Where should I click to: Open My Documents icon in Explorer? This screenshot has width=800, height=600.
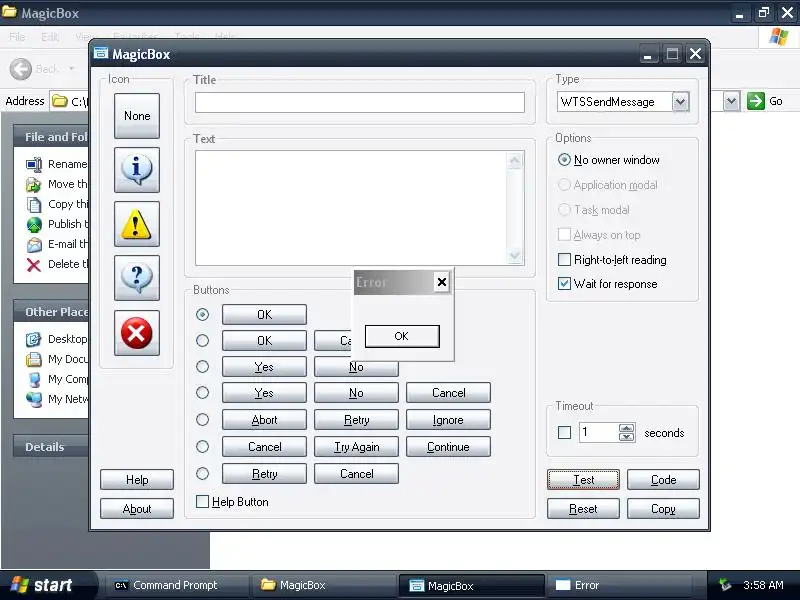click(34, 359)
